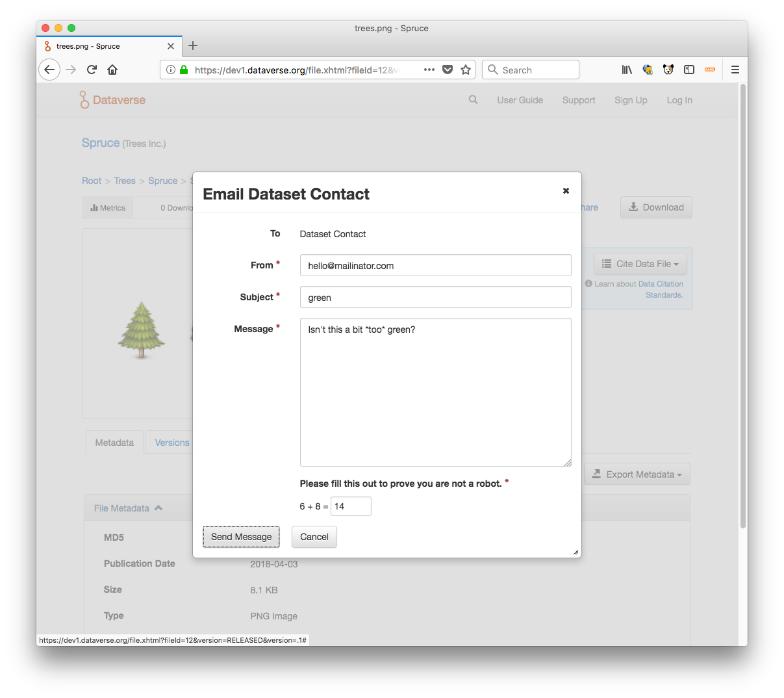
Task: Switch to the Metadata tab
Action: (114, 443)
